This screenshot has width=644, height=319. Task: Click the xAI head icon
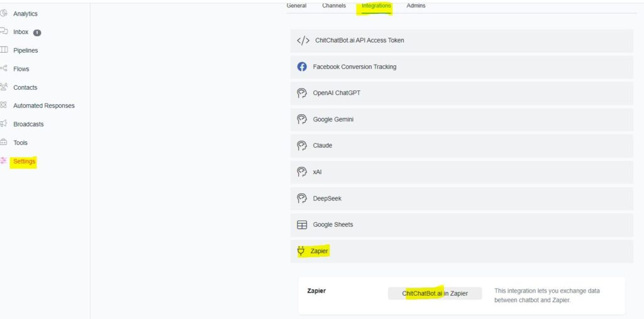tap(302, 172)
